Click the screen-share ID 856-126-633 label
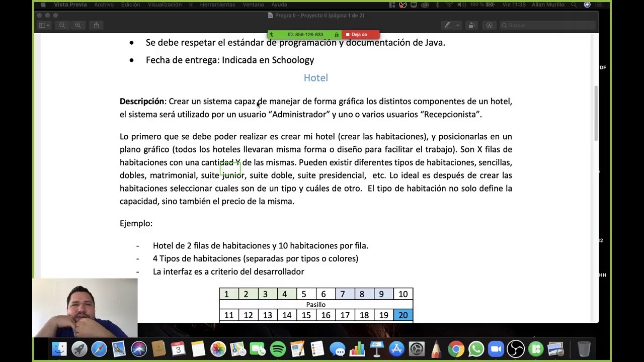Image resolution: width=644 pixels, height=362 pixels. click(x=305, y=35)
